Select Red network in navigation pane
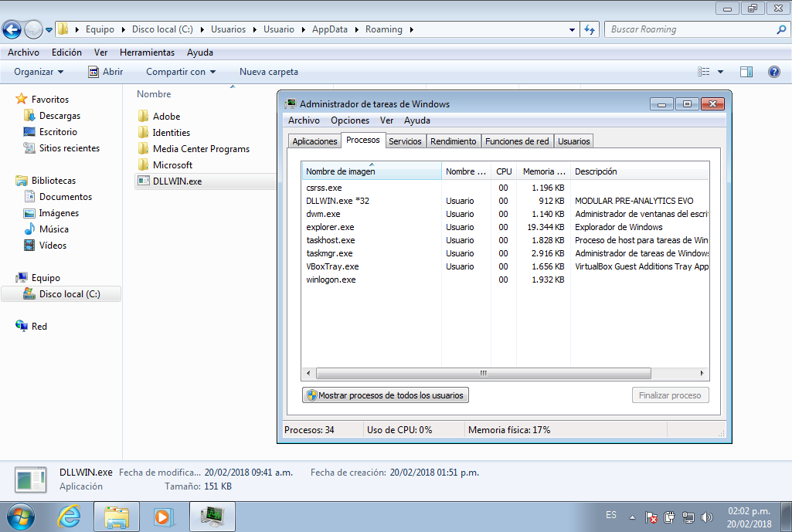The height and width of the screenshot is (532, 792). (x=32, y=326)
